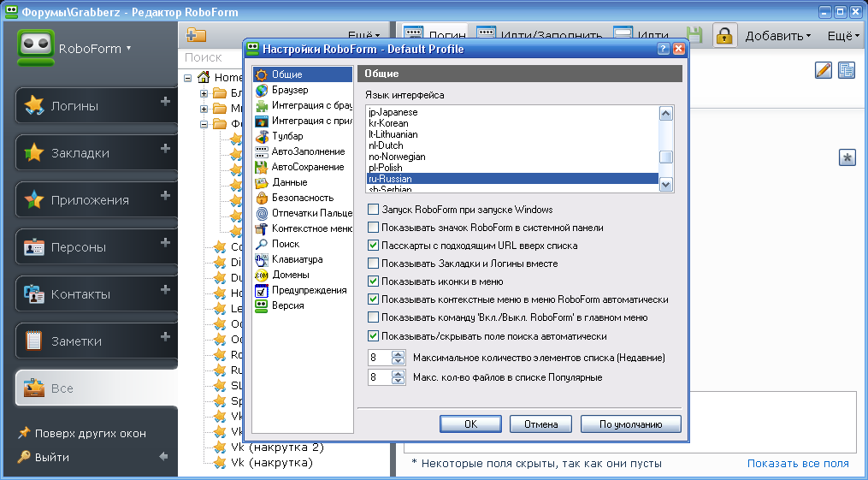Click the Логин toolbar button
This screenshot has width=868, height=480.
coord(435,34)
